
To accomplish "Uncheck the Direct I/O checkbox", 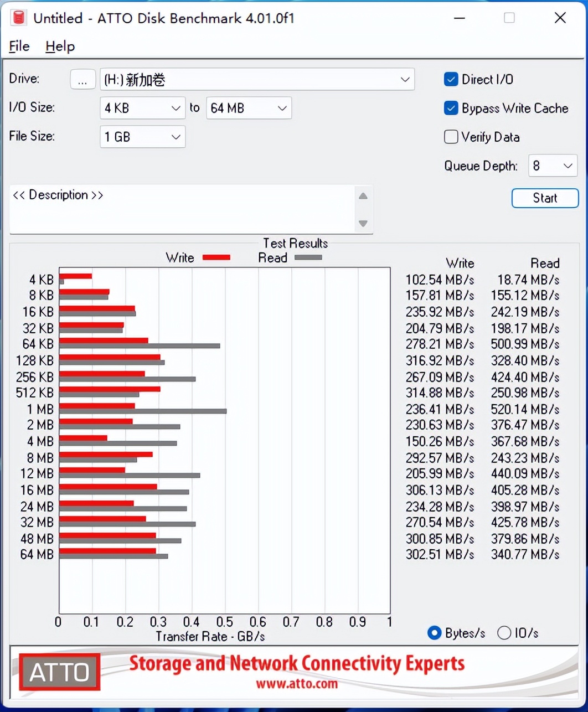I will pos(451,79).
